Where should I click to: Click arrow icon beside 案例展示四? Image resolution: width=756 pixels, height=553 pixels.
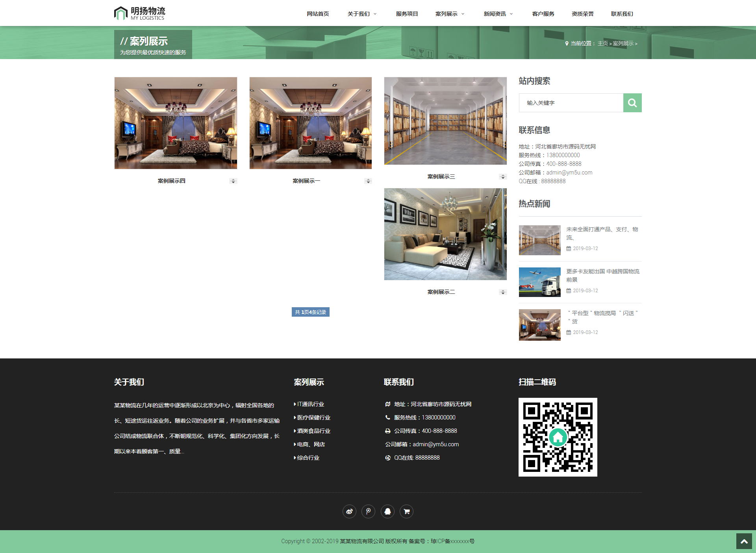[233, 181]
